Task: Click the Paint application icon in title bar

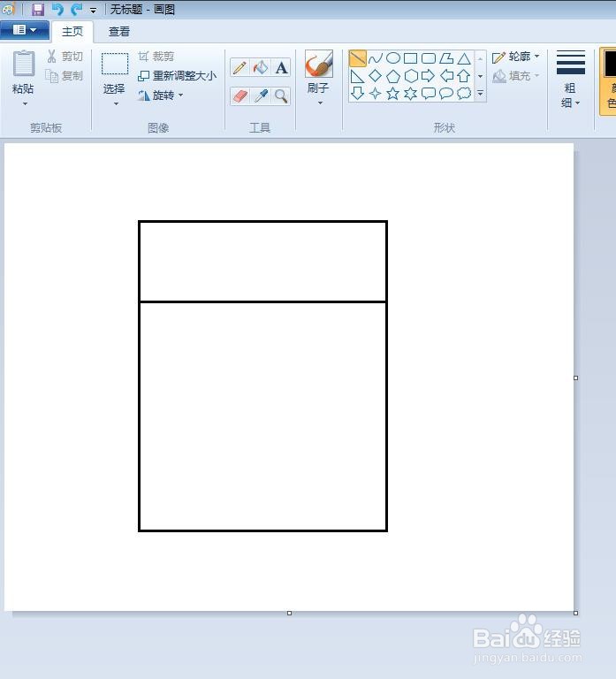Action: 9,9
